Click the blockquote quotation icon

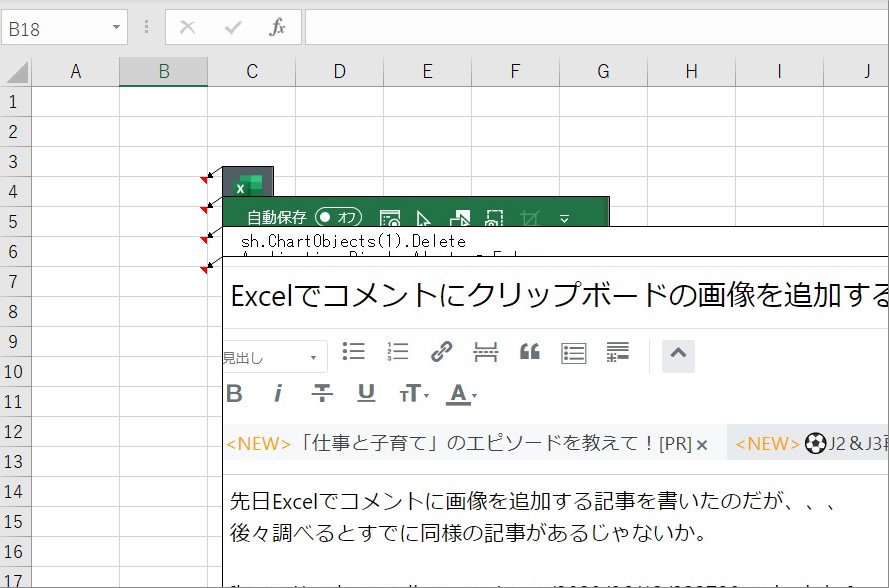click(x=530, y=352)
